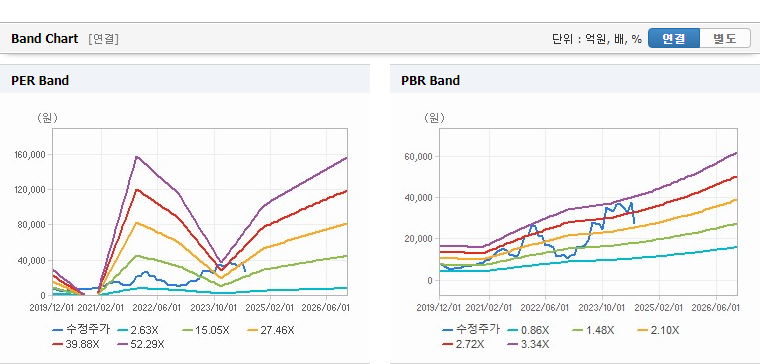Screen dimensions: 760x364
Task: Click the 80,000 axis label
Action: coord(32,224)
